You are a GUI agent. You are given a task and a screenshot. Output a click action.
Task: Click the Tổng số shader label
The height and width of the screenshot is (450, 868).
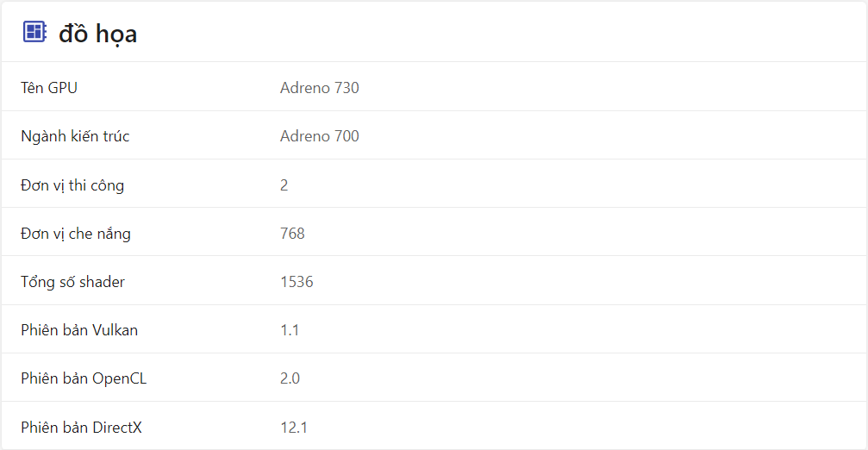coord(73,281)
